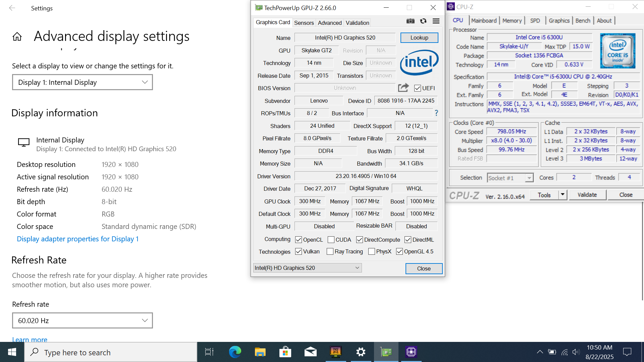This screenshot has height=362, width=644.
Task: Click the Bus Interface question mark
Action: (x=436, y=113)
